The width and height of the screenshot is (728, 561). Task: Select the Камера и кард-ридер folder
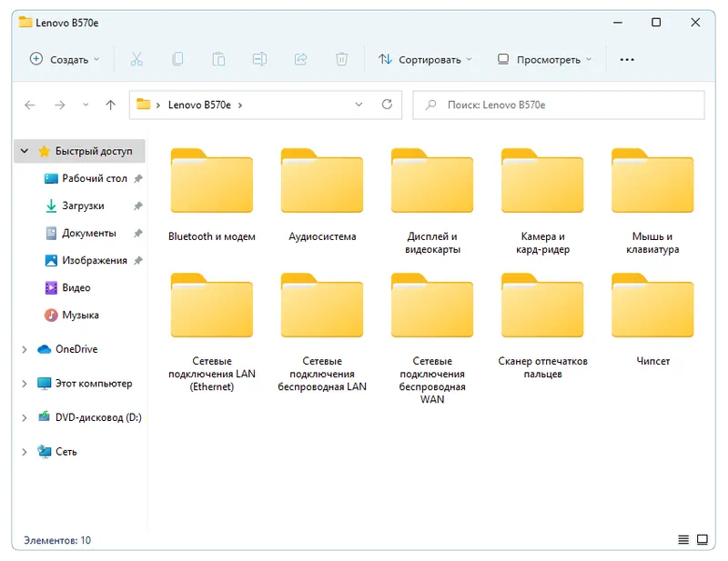542,202
